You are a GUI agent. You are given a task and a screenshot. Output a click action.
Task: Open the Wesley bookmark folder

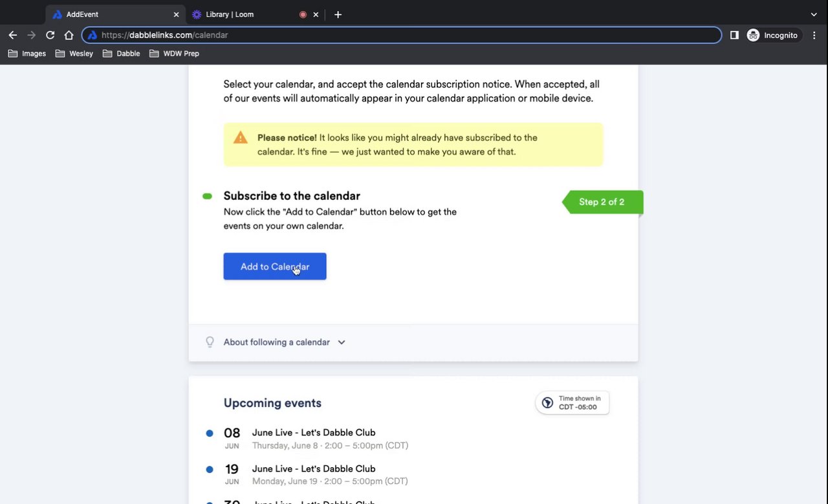pos(74,54)
